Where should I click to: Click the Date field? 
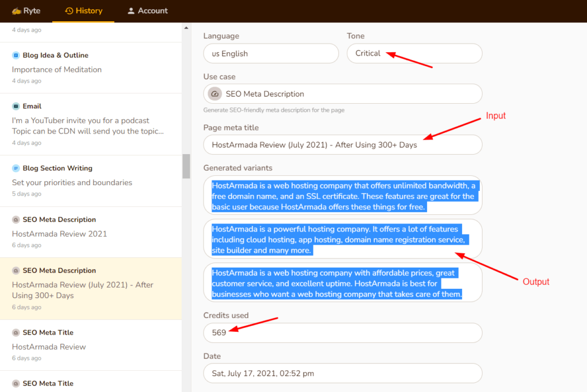point(342,373)
